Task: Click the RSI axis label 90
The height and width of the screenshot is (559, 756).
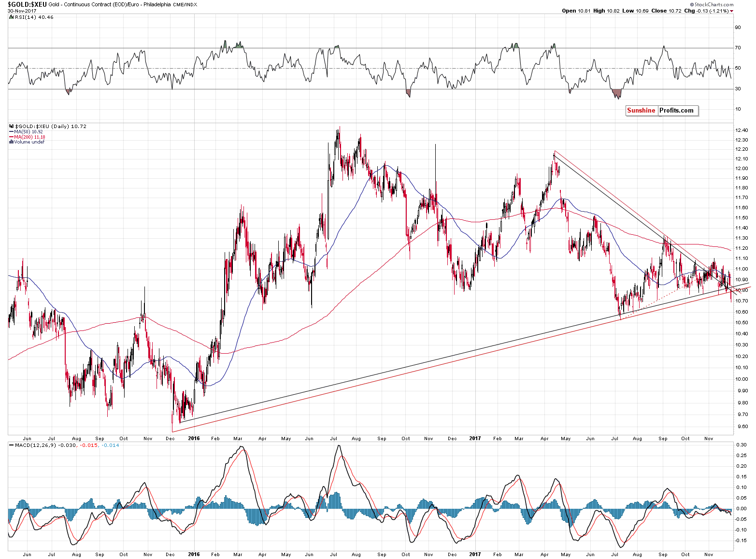Action: [x=738, y=27]
